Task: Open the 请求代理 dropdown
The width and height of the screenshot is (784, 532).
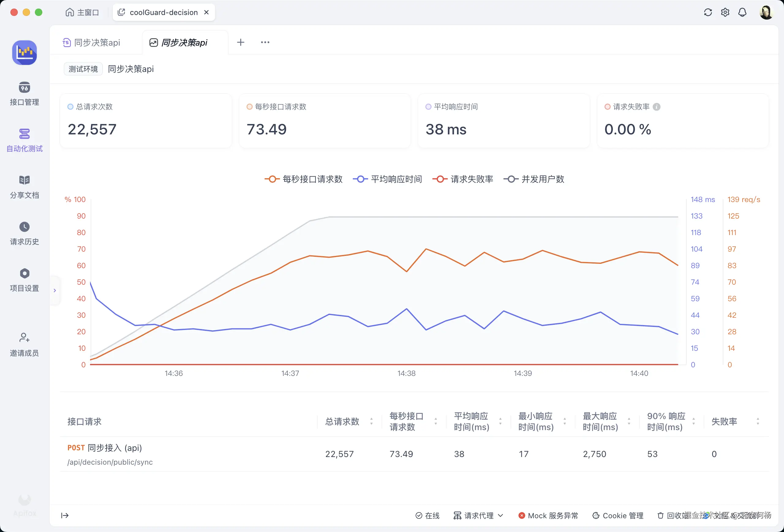Action: click(x=478, y=515)
